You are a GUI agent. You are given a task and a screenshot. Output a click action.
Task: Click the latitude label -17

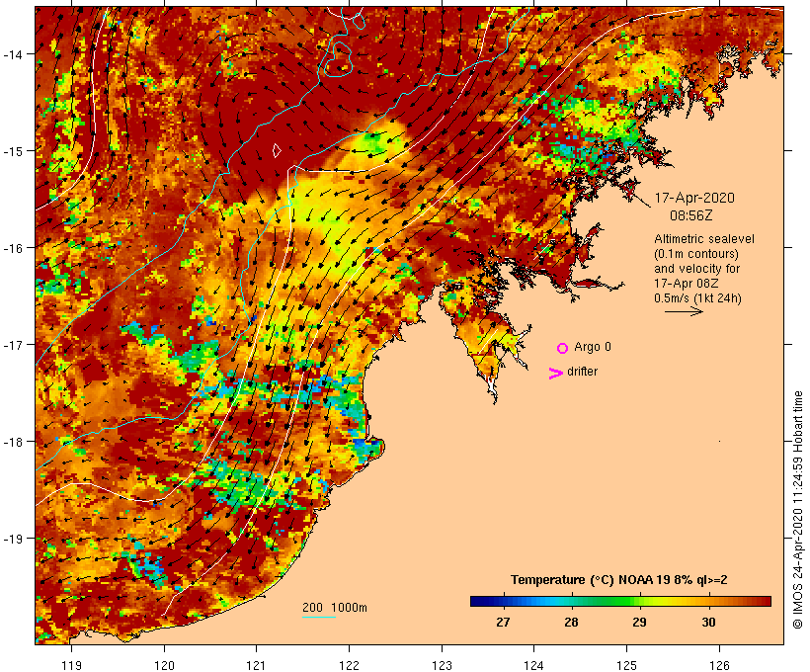12,345
